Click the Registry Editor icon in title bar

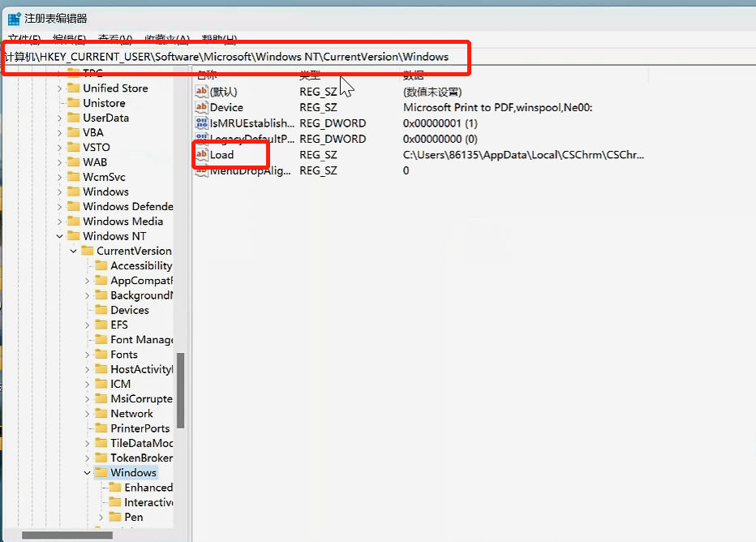pyautogui.click(x=12, y=17)
